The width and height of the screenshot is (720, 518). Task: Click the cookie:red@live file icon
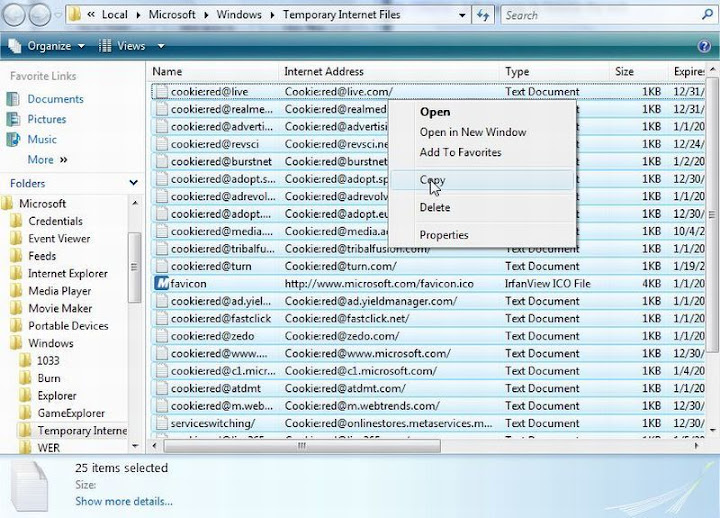point(161,92)
